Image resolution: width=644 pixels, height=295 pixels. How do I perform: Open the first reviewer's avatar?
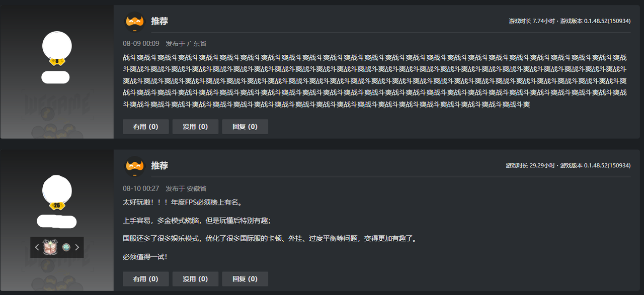tap(57, 46)
